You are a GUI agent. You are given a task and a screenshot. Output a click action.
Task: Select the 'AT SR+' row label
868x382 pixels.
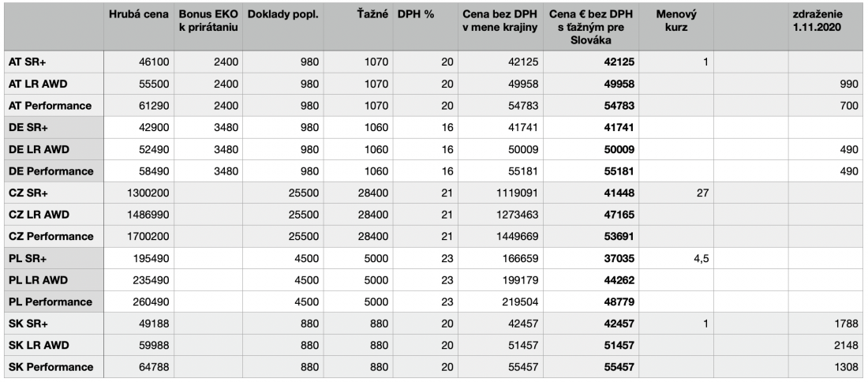pyautogui.click(x=52, y=61)
